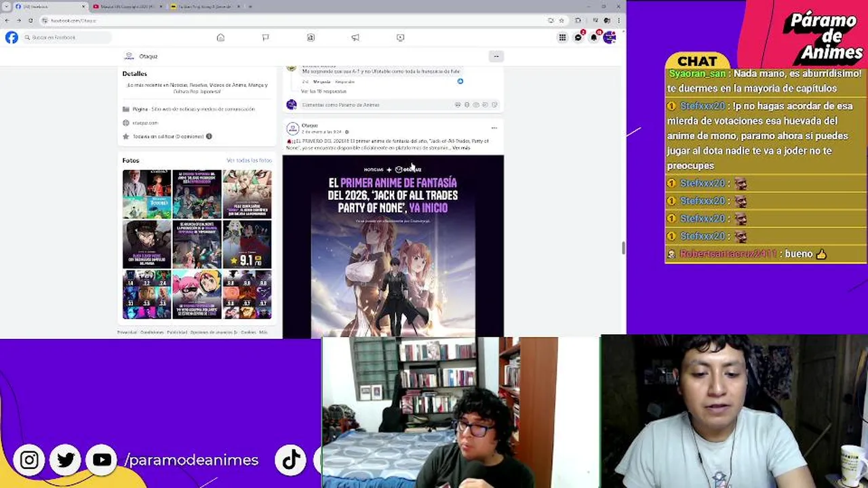Close the Facebook browser tab

84,6
